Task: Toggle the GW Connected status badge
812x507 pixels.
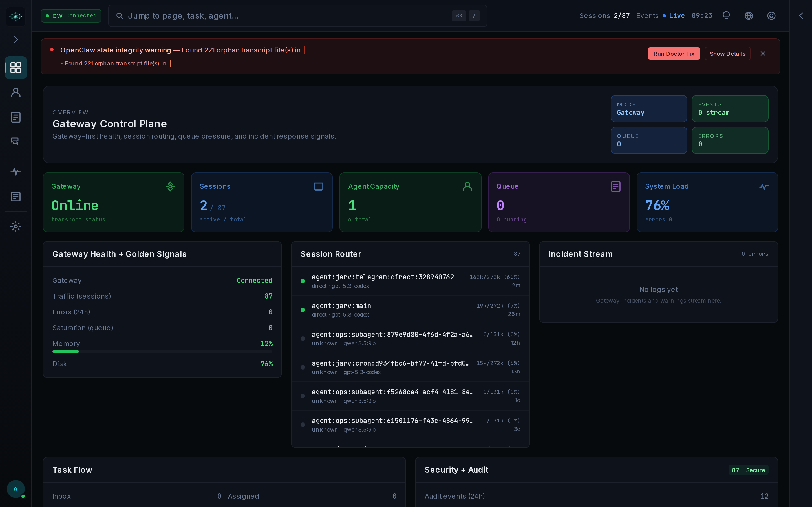Action: pyautogui.click(x=71, y=15)
